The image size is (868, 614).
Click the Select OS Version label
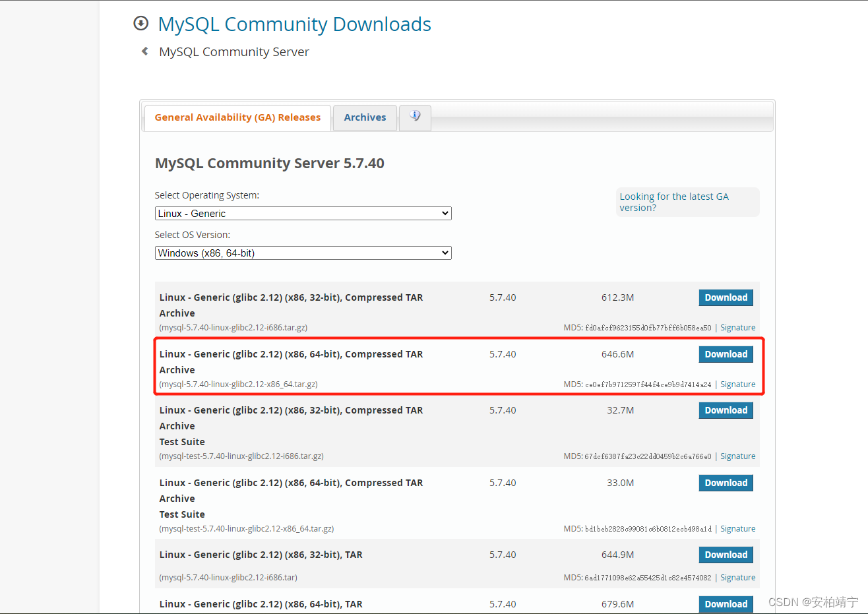pyautogui.click(x=193, y=235)
